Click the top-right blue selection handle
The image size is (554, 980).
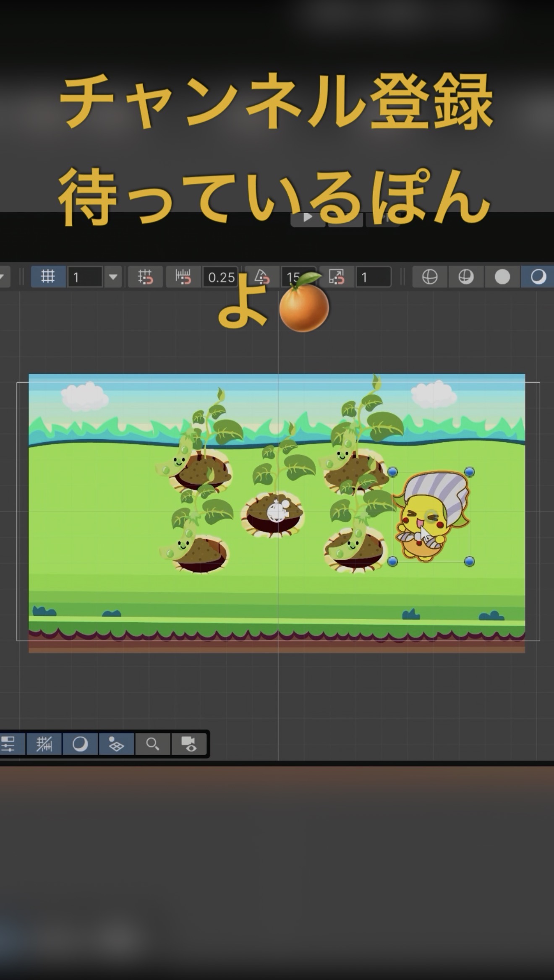(x=470, y=472)
